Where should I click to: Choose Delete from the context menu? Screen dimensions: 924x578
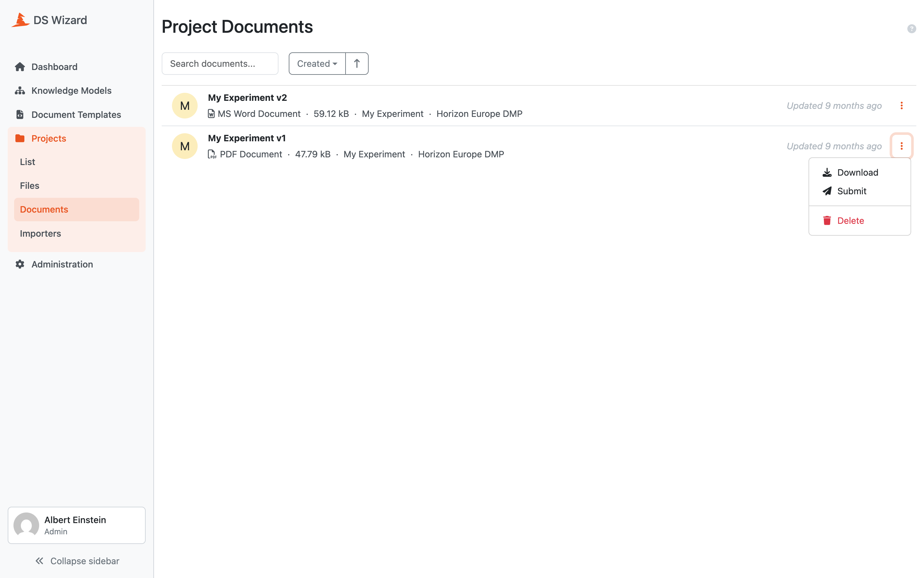click(x=860, y=221)
